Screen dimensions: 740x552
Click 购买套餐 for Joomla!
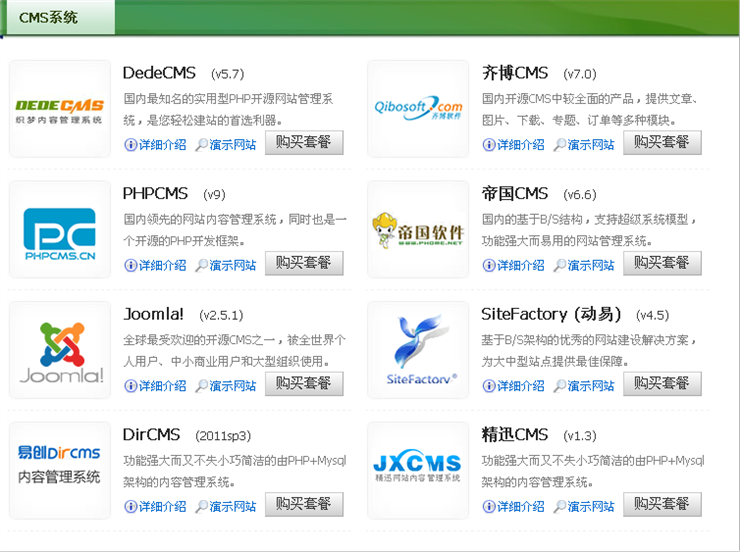coord(304,384)
